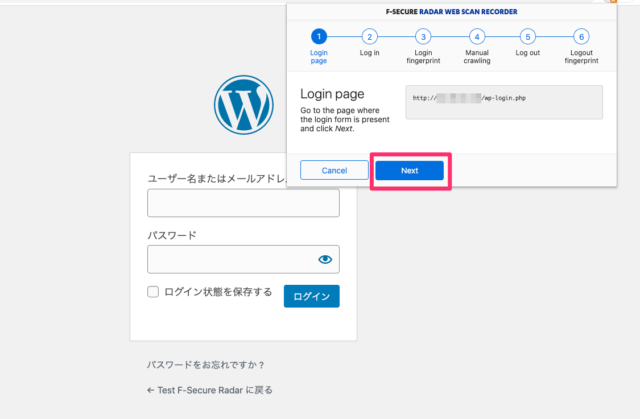Select step 6 Logout fingerprint circle

point(580,36)
